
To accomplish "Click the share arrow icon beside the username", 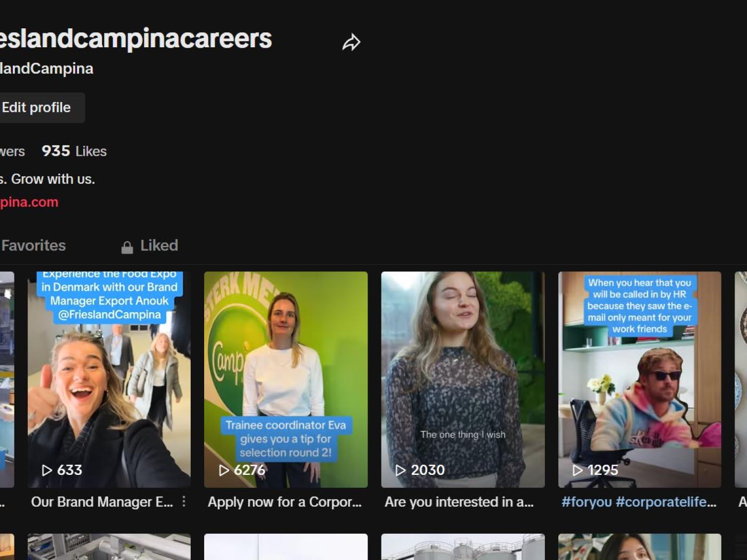I will click(x=351, y=42).
